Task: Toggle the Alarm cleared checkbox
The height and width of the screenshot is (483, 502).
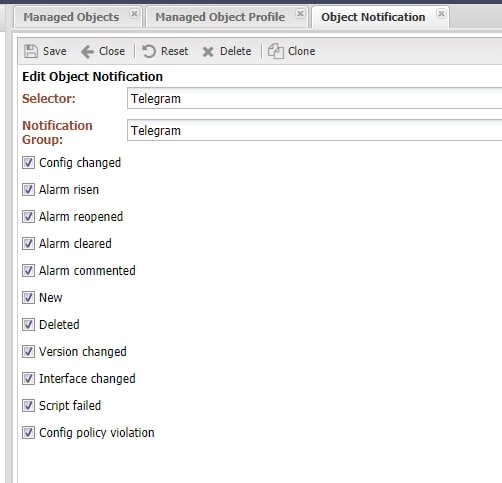Action: tap(28, 244)
